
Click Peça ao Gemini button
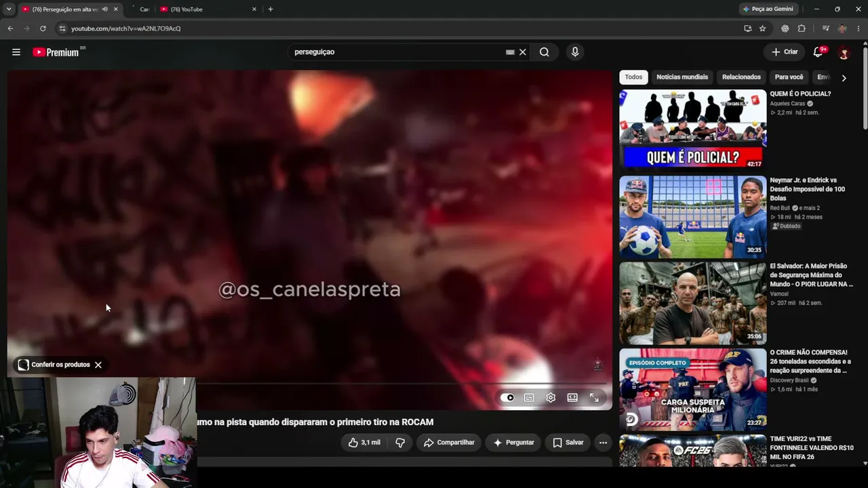pyautogui.click(x=768, y=9)
